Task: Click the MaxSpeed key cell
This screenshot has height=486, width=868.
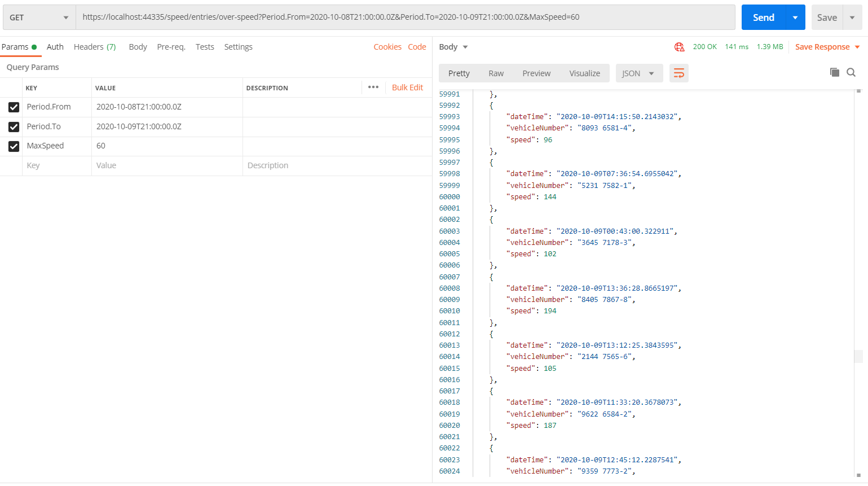Action: pos(57,146)
